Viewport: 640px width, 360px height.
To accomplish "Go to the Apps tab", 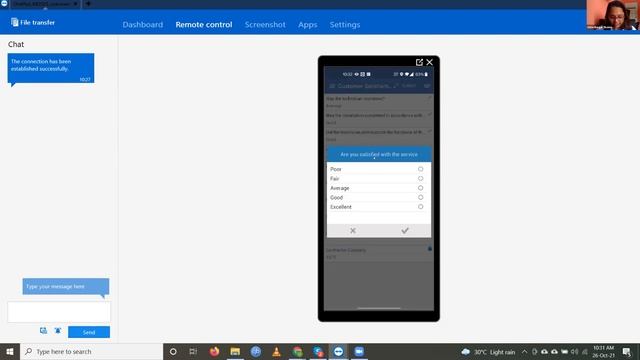I will coord(307,24).
